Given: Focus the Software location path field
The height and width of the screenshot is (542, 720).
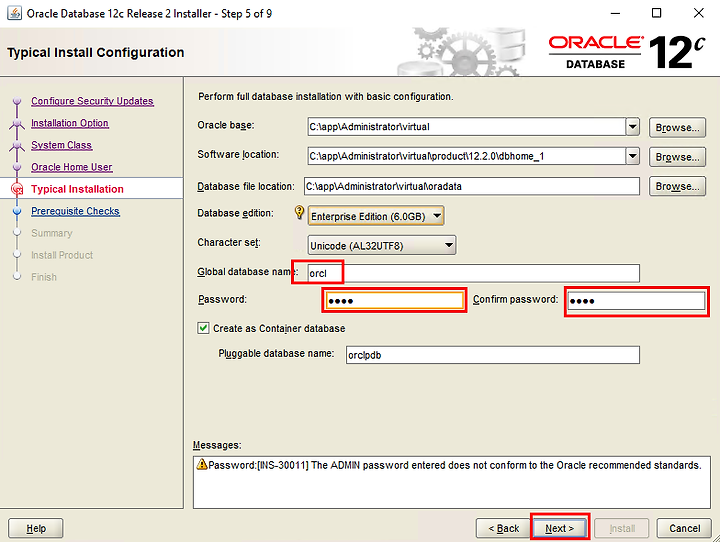Looking at the screenshot, I should click(x=467, y=156).
